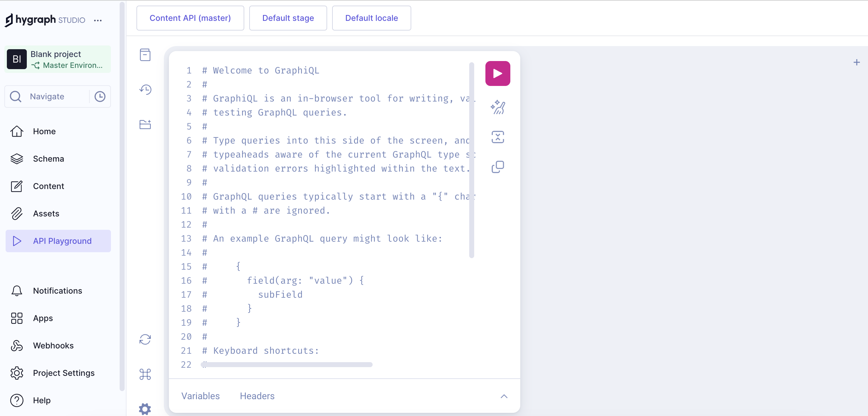Click line number 10 in gutter

point(186,197)
